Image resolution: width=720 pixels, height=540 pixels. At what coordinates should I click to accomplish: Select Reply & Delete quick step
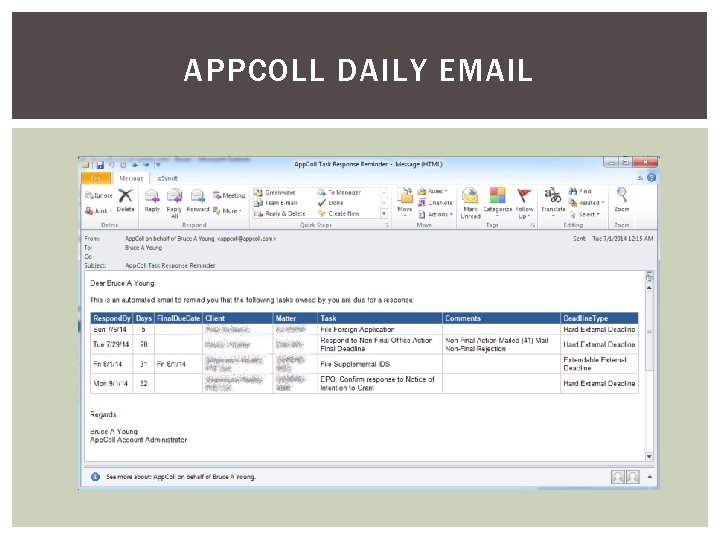click(x=280, y=214)
